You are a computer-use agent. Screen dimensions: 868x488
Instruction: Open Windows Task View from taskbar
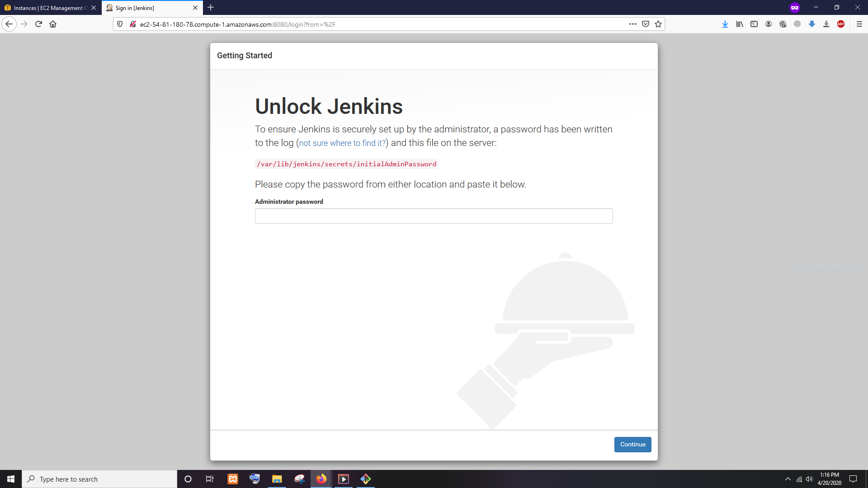pos(209,479)
